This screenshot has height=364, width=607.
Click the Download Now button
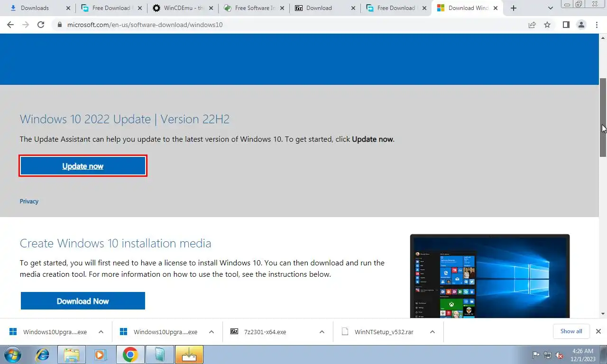coord(83,301)
